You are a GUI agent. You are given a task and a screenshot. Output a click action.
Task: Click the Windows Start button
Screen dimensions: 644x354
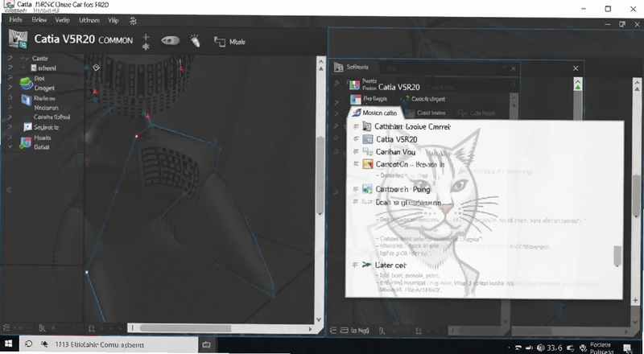[8, 344]
